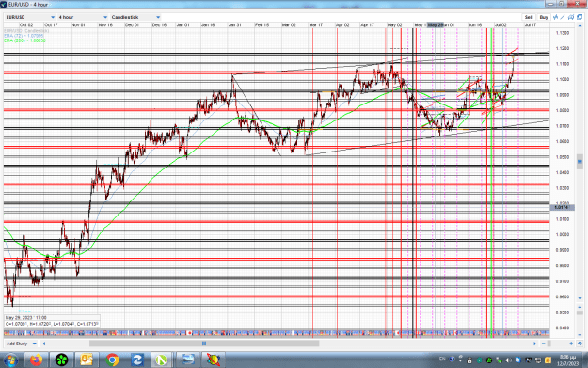Show hidden tray icons arrow
Viewport: 588px width, 368px height.
pos(460,360)
